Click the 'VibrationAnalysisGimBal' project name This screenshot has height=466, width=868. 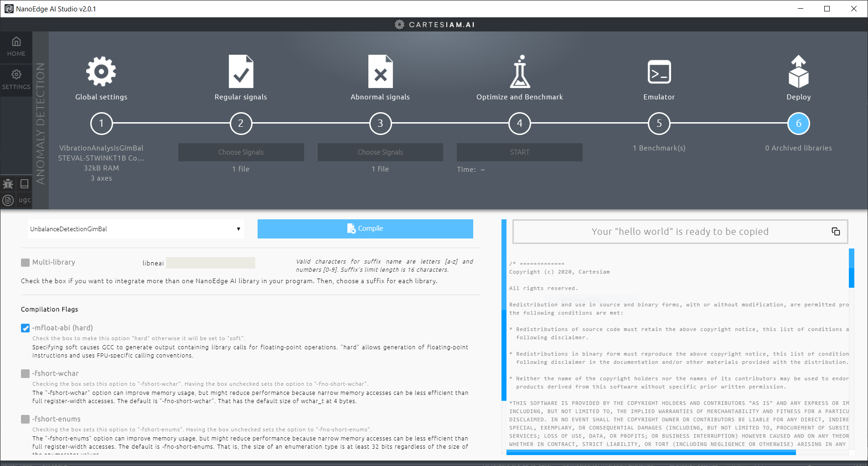[101, 148]
